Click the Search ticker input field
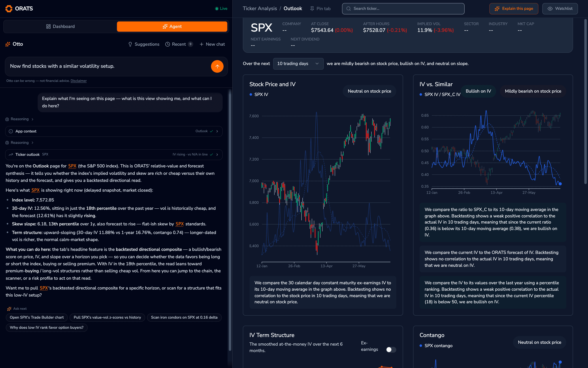 pos(403,9)
